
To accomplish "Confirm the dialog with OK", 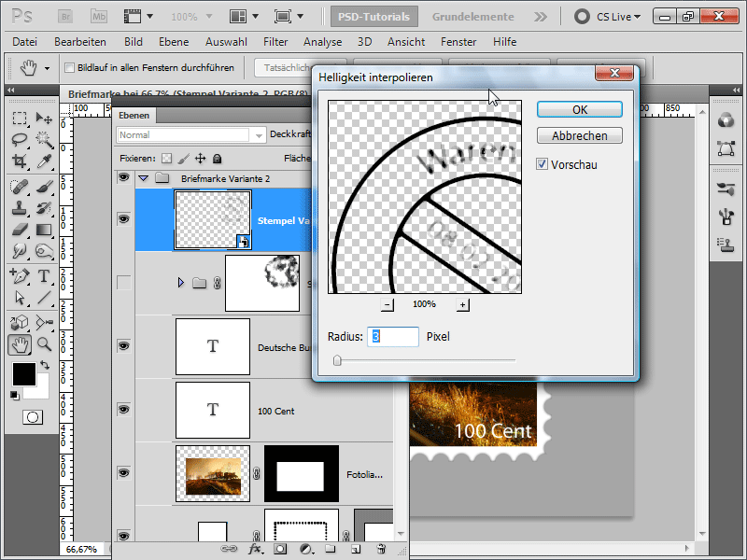I will 580,109.
